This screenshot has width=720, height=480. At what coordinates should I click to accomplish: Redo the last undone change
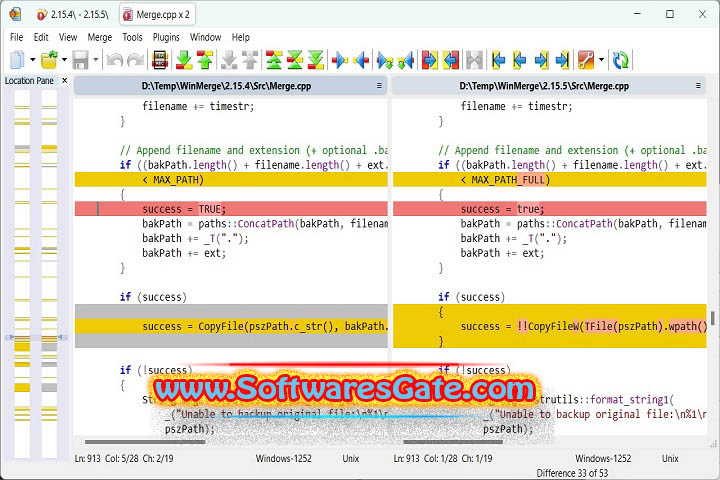tap(136, 60)
